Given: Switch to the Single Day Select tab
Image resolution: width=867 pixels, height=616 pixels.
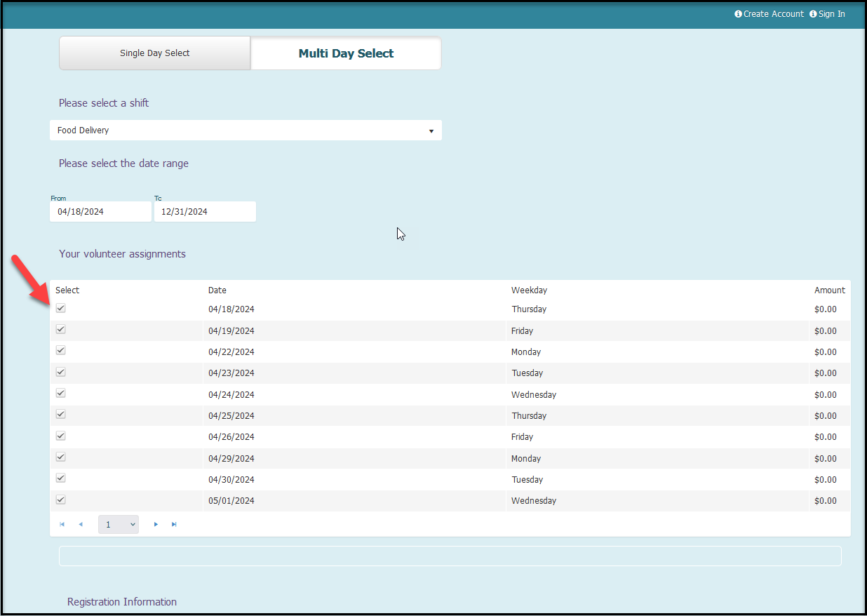Looking at the screenshot, I should 155,53.
